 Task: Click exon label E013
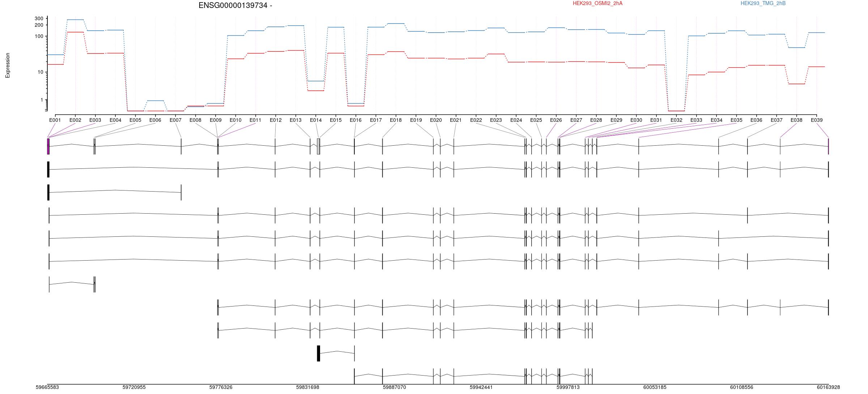295,120
